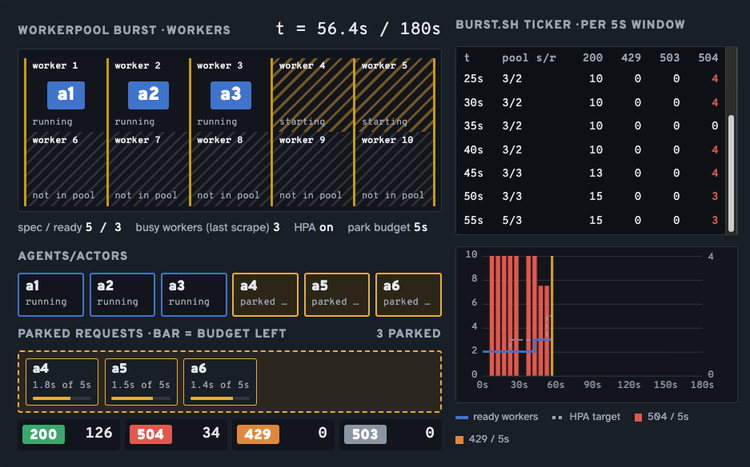Screen dimensions: 750x467
Task: Click the 200 column header in ticker
Action: point(593,58)
